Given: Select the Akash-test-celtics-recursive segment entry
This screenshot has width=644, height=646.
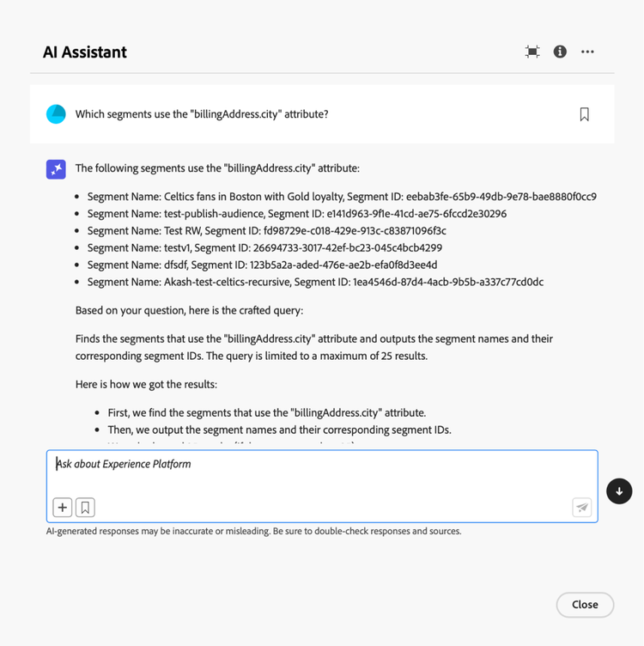Looking at the screenshot, I should [314, 282].
